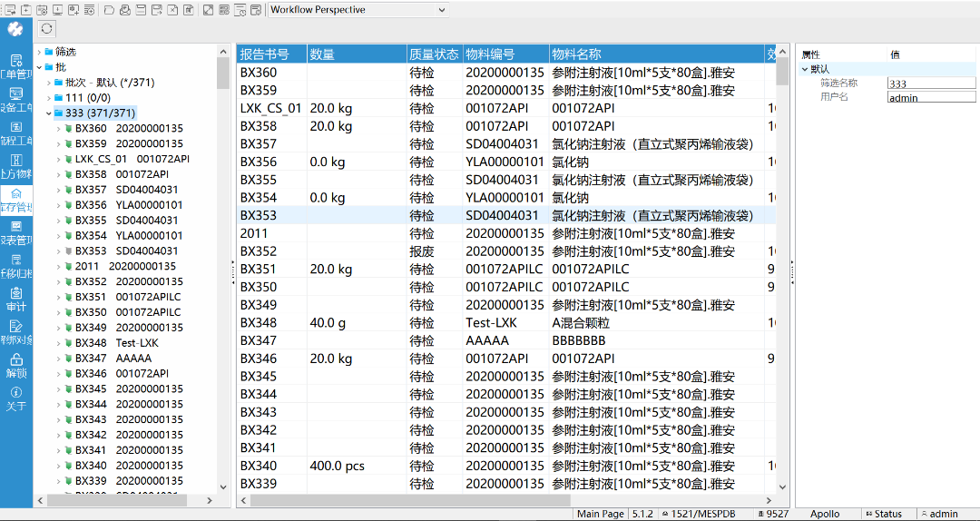
Task: Open the 审计 (Audit) sidebar module
Action: (x=15, y=299)
